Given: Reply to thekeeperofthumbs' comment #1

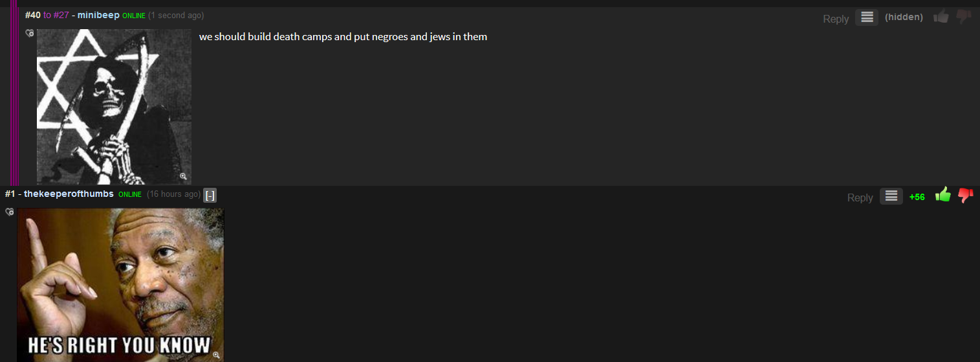Looking at the screenshot, I should pos(860,198).
